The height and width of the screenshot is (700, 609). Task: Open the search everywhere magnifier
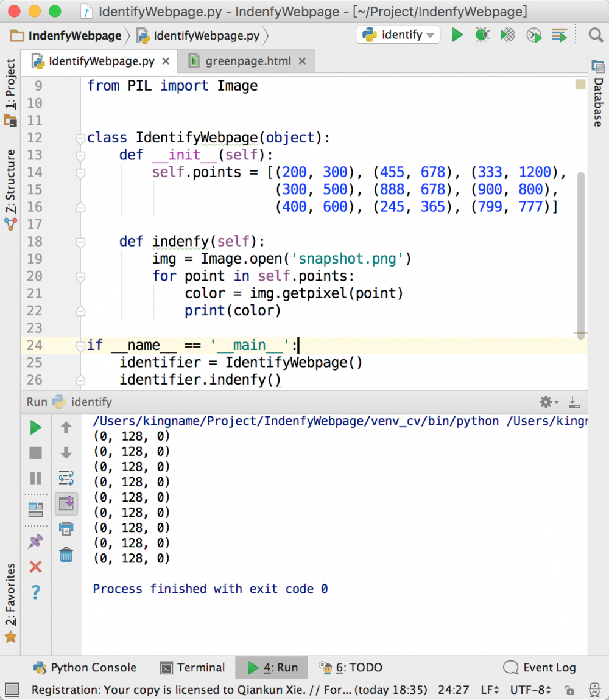point(596,35)
